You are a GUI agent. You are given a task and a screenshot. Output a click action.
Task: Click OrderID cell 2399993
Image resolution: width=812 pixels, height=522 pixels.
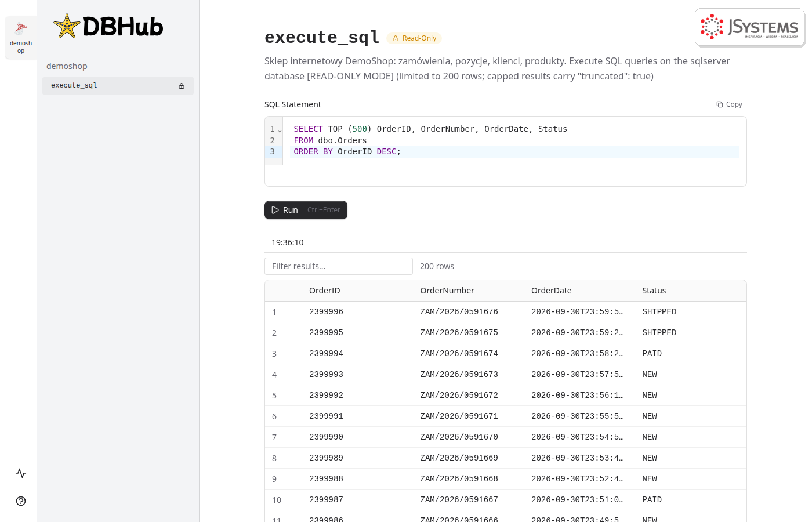(326, 375)
